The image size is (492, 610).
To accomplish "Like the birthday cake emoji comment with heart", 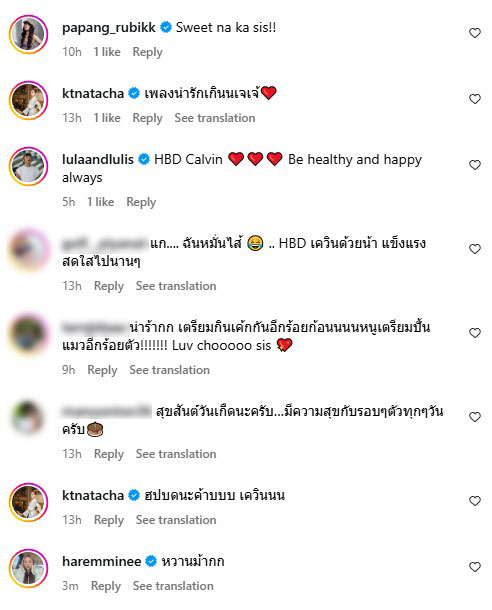I will pos(474,417).
